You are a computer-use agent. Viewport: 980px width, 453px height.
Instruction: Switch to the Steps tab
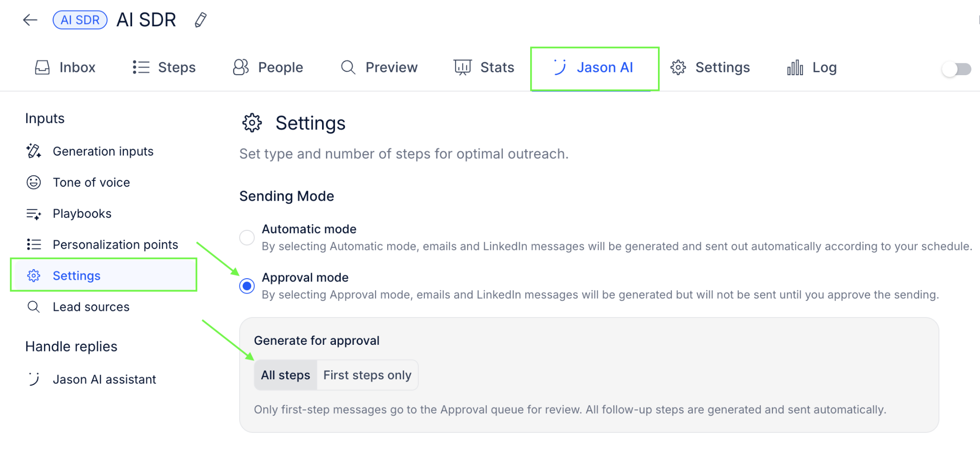pyautogui.click(x=164, y=68)
